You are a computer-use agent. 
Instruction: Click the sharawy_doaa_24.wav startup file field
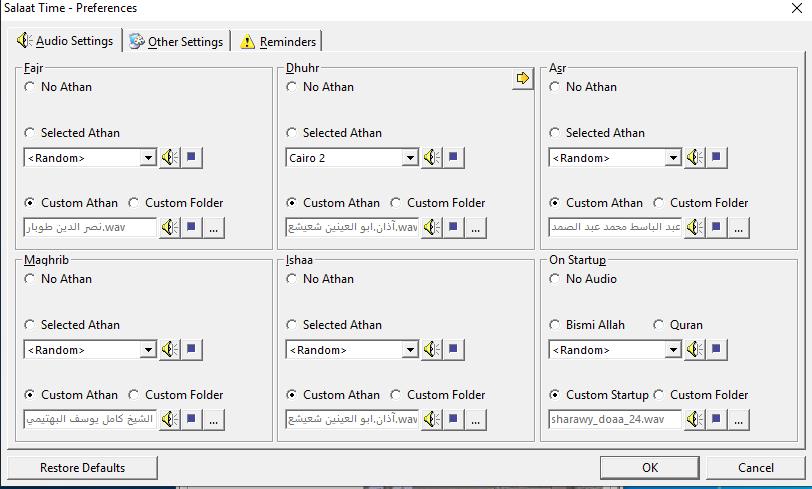coord(614,420)
